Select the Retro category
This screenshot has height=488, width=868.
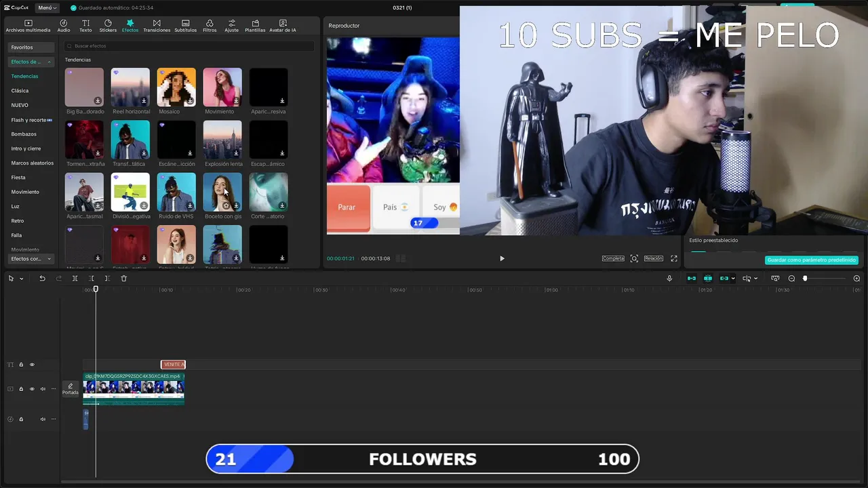18,221
